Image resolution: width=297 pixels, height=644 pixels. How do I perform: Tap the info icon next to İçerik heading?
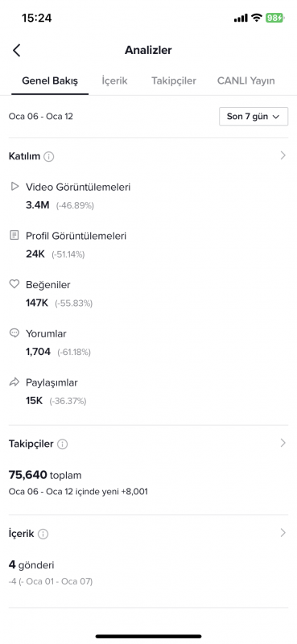pos(43,534)
